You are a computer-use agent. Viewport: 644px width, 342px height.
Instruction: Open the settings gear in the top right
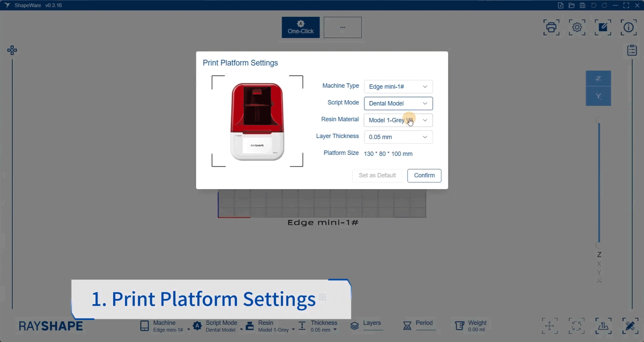[x=577, y=28]
